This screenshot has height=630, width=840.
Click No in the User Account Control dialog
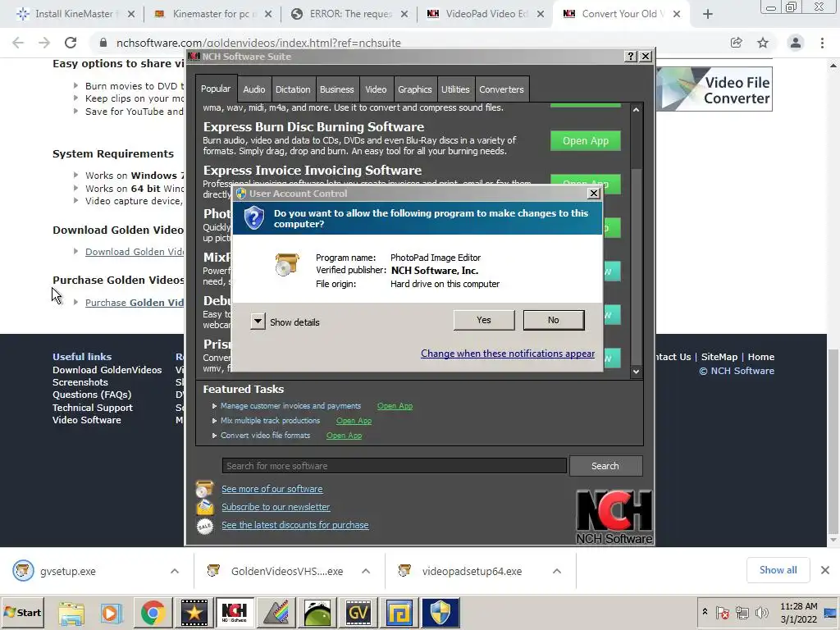(554, 320)
